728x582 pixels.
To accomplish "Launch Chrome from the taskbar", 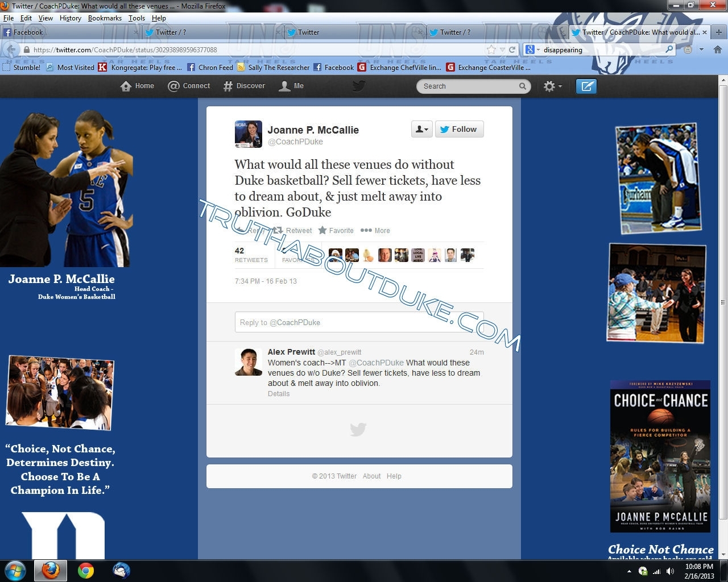I will pos(86,570).
